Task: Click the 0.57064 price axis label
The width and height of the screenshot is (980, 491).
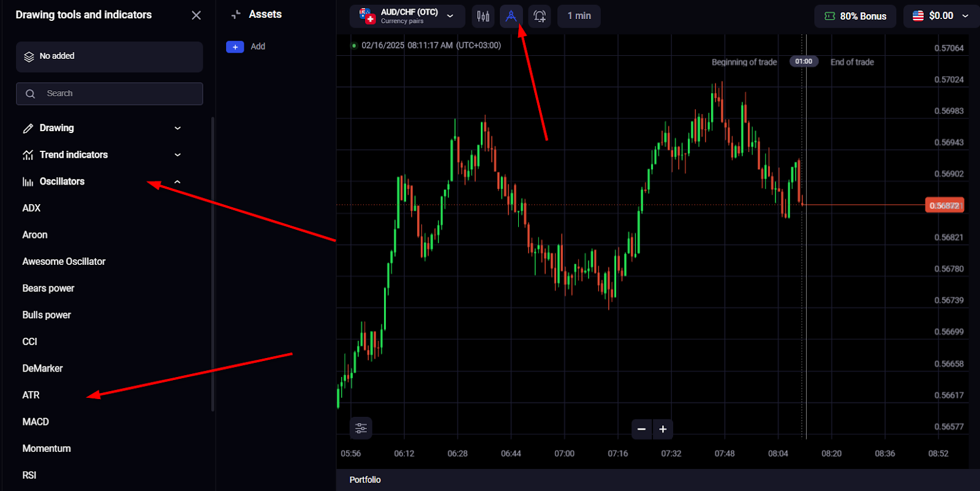Action: coord(949,48)
